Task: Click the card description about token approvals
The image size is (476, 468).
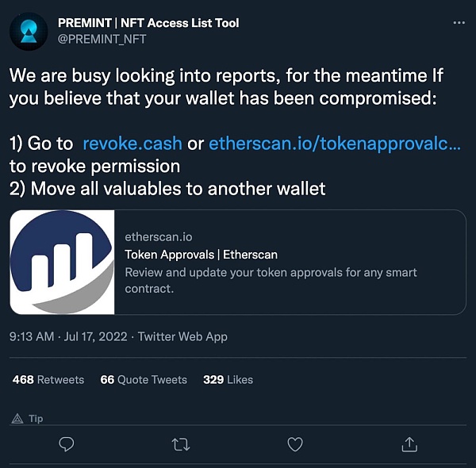Action: click(271, 281)
